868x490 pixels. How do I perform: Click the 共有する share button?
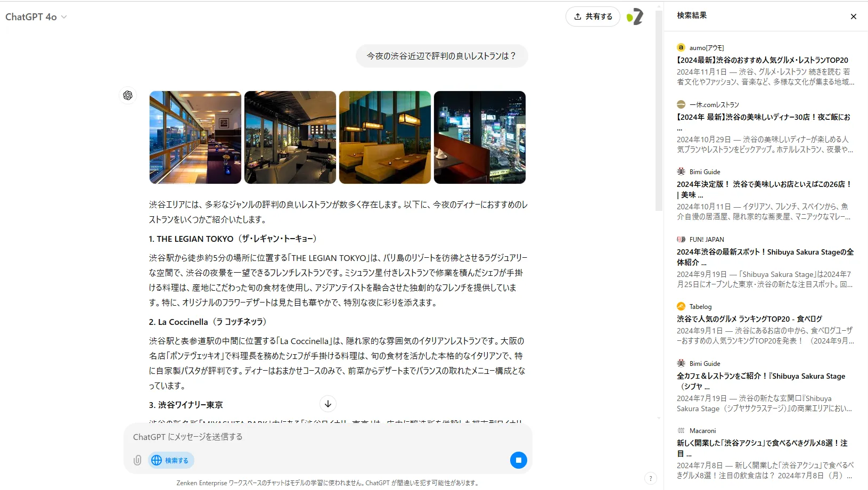coord(593,17)
